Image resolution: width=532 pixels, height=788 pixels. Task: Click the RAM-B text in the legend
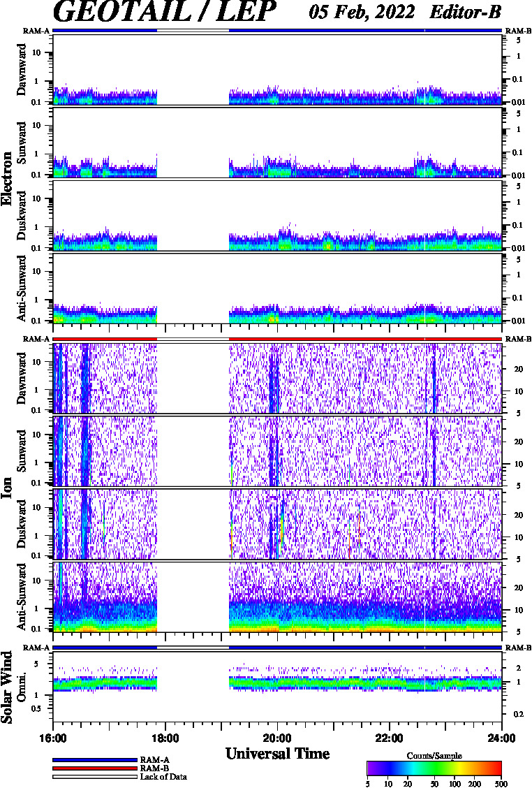point(155,768)
